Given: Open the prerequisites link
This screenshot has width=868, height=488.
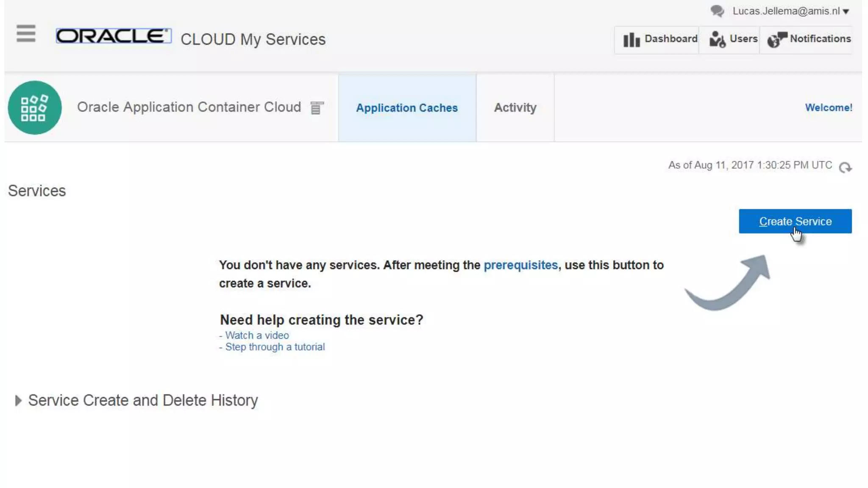Looking at the screenshot, I should [x=520, y=265].
